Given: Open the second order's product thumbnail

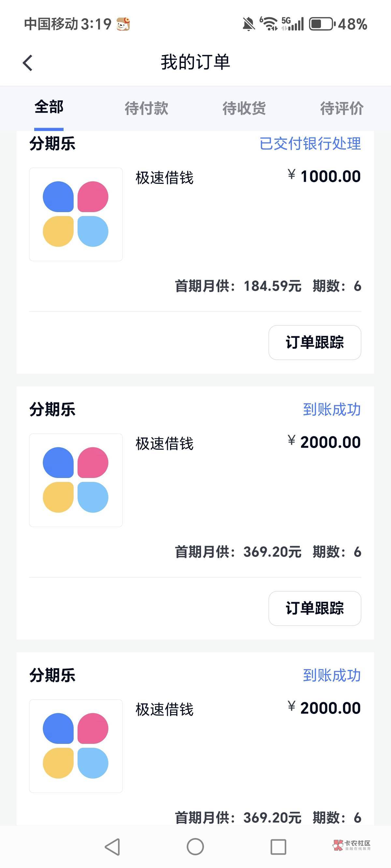Looking at the screenshot, I should pos(76,480).
